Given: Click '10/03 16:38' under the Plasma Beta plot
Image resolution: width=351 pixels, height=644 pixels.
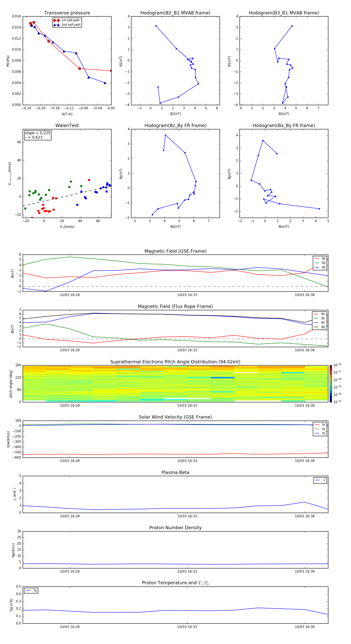Looking at the screenshot, I should point(305,516).
